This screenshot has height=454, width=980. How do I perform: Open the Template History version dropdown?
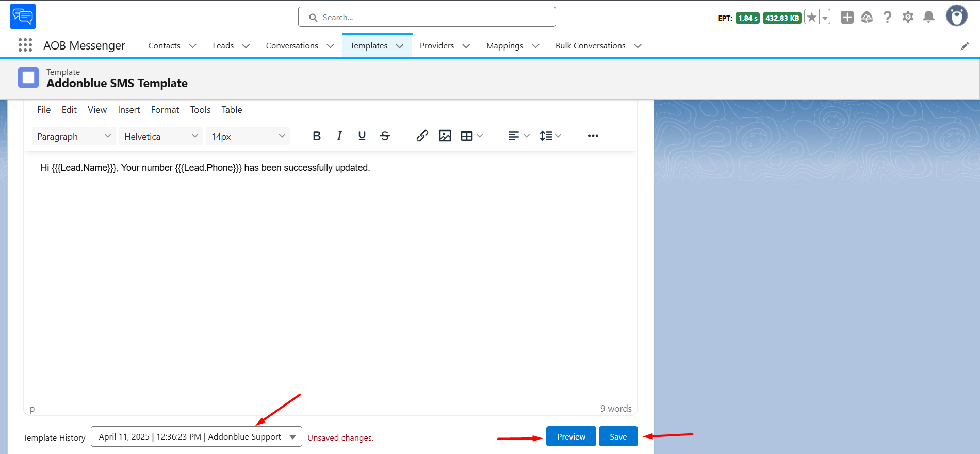coord(197,436)
